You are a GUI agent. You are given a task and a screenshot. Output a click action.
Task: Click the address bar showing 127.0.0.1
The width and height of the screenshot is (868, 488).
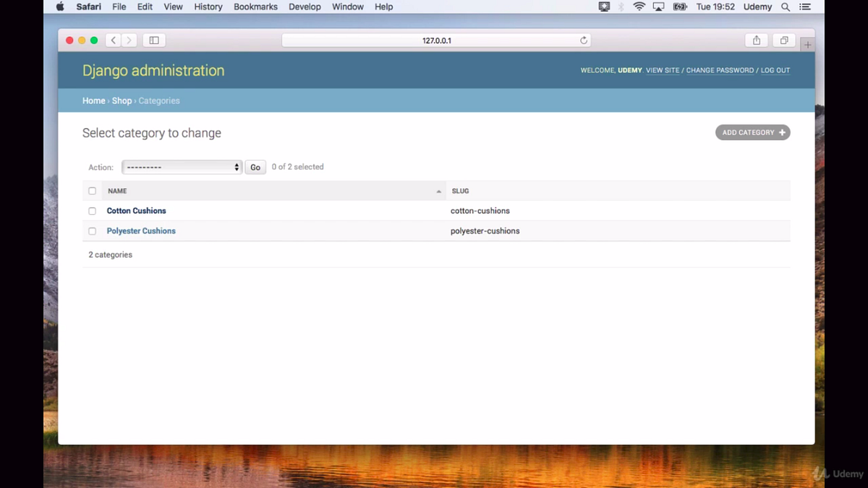coord(436,40)
